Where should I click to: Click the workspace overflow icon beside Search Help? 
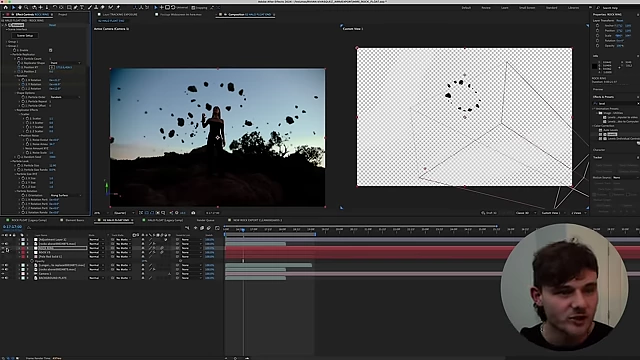(590, 7)
